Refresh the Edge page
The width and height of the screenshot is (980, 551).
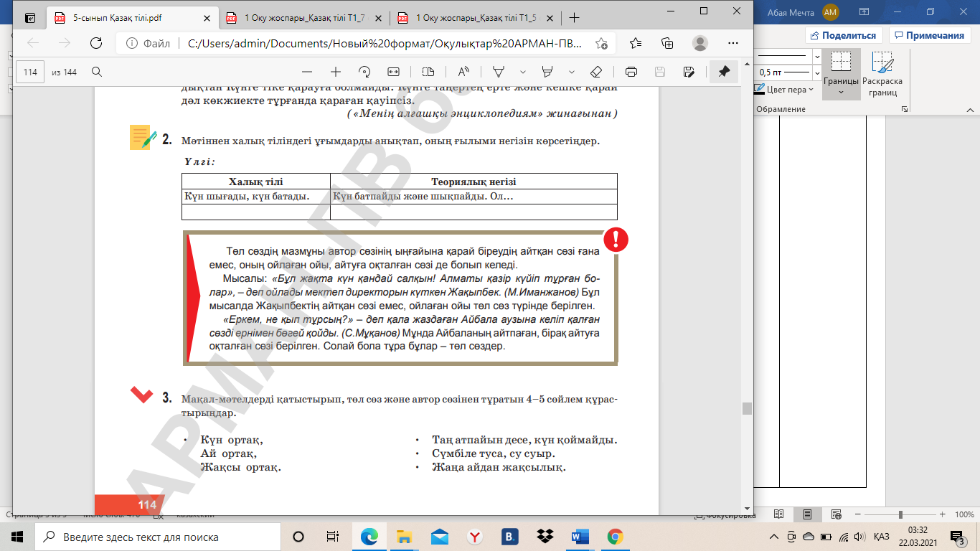pos(95,43)
